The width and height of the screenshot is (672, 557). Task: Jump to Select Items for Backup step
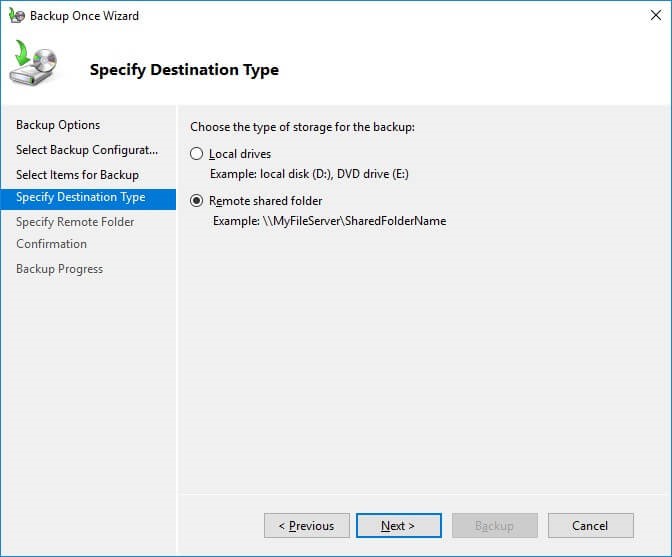[x=77, y=175]
